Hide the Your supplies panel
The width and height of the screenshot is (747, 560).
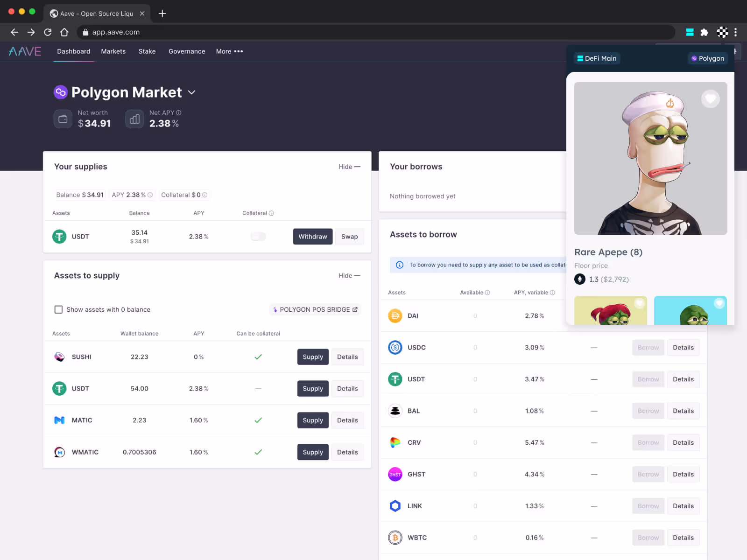click(x=349, y=167)
